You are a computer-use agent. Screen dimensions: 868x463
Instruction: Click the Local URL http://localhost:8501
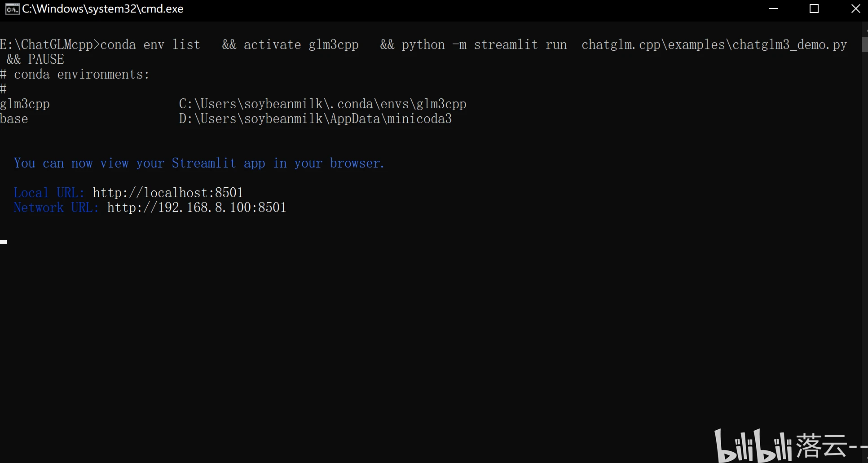(x=168, y=193)
